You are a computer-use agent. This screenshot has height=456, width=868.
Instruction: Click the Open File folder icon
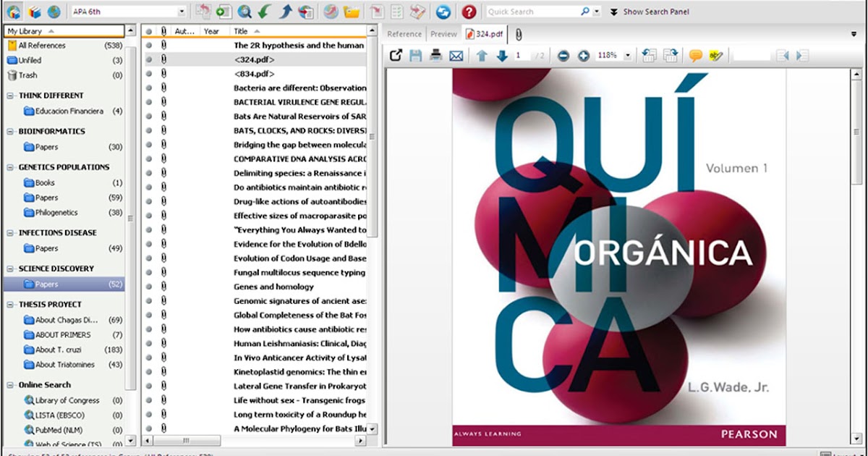point(352,12)
